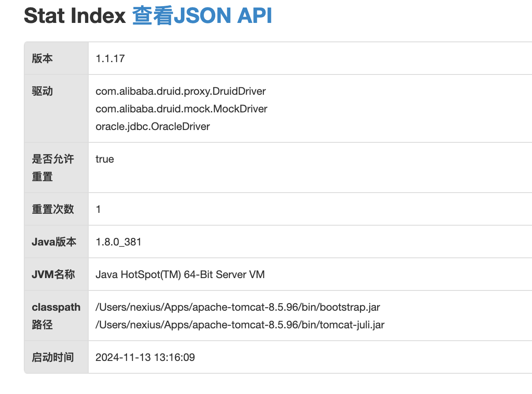
Task: Select the version value 1.1.17
Action: pos(110,59)
